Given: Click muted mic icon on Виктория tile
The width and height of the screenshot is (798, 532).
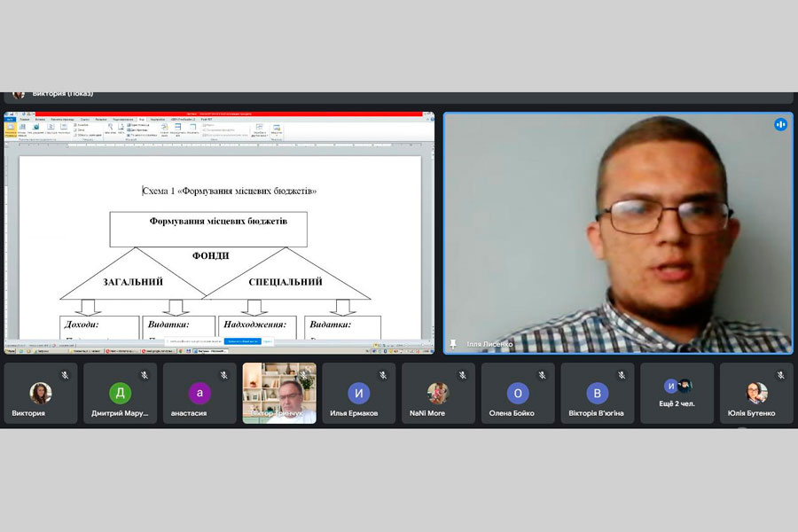Looking at the screenshot, I should (65, 375).
